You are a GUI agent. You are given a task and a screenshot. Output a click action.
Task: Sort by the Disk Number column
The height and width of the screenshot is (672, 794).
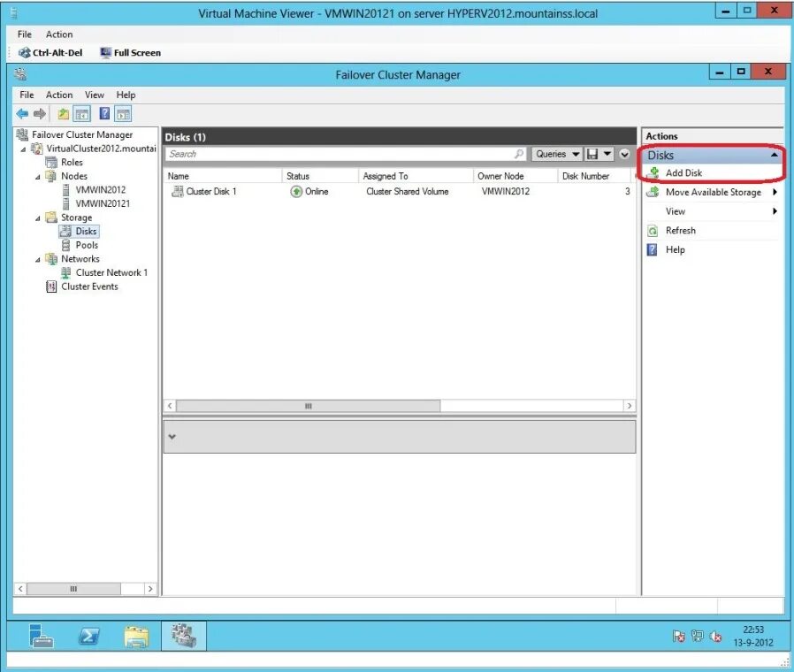594,176
